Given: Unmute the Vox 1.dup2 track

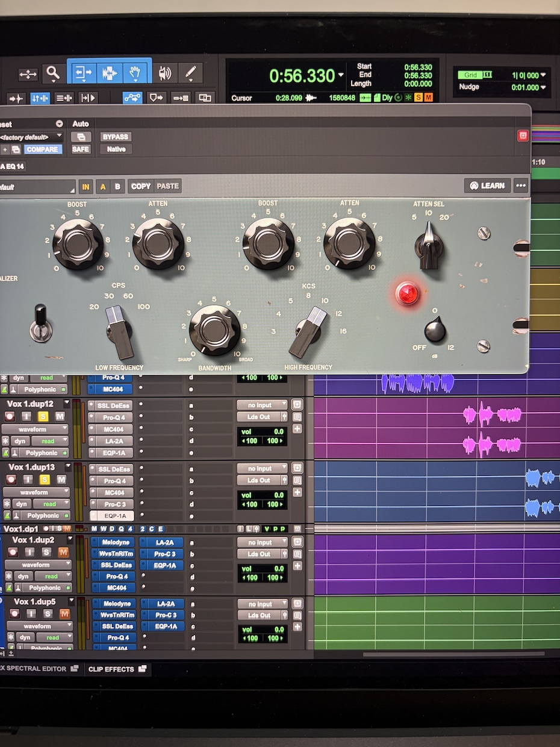Looking at the screenshot, I should point(63,552).
